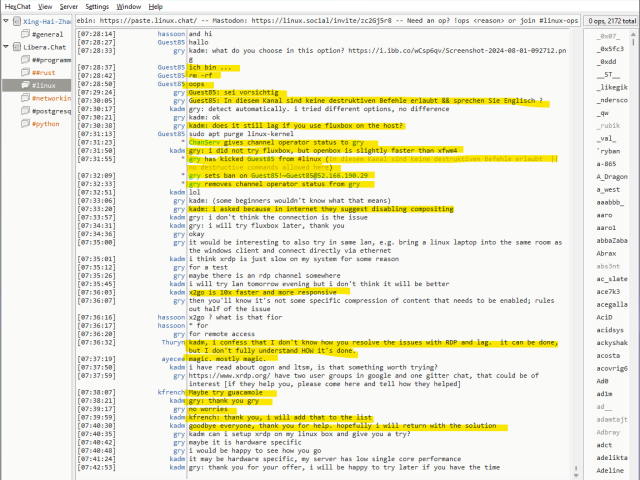Collapse the Xing-Hai-Zhan server tree
This screenshot has width=640, height=480.
coord(6,21)
